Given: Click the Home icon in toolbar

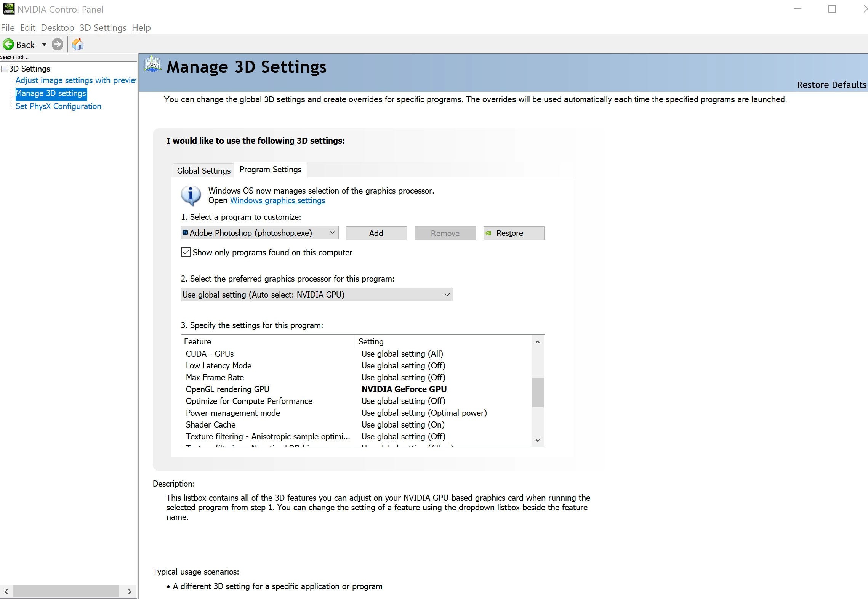Looking at the screenshot, I should (78, 45).
